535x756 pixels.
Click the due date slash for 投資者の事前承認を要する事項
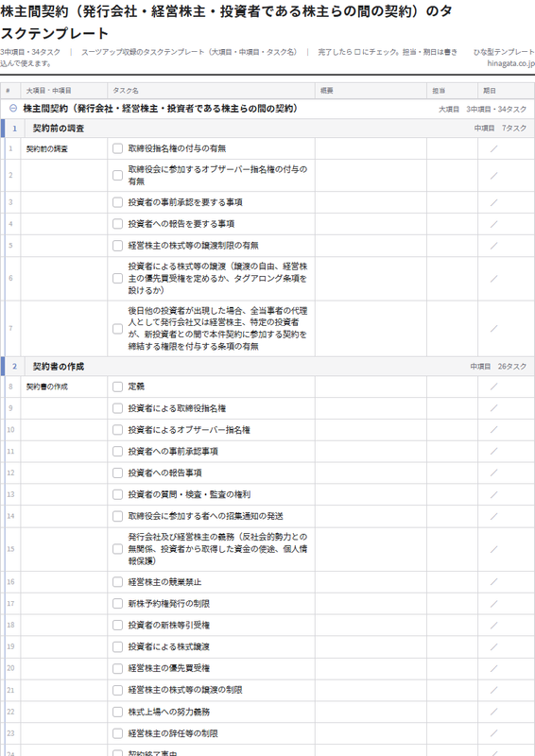pos(494,202)
